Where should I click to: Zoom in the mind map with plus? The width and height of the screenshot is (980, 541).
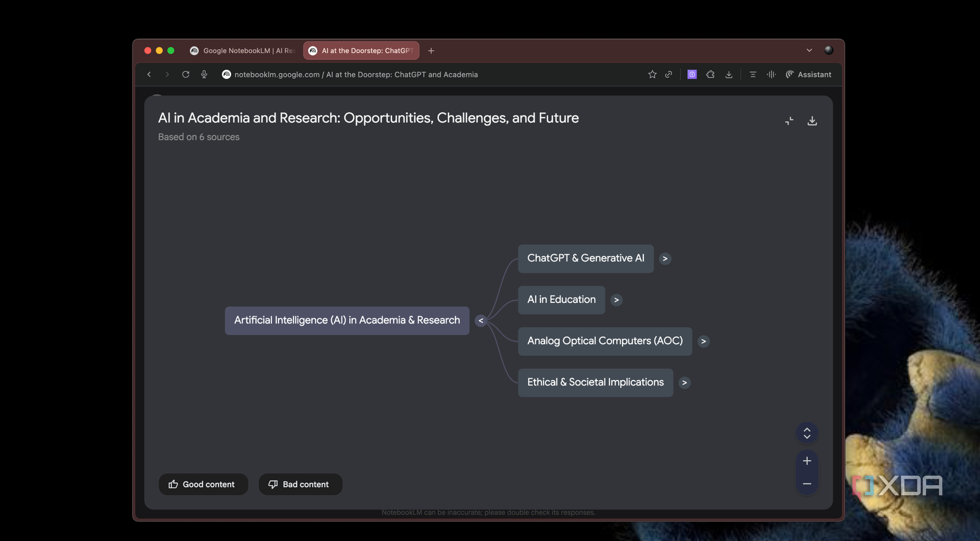point(807,461)
